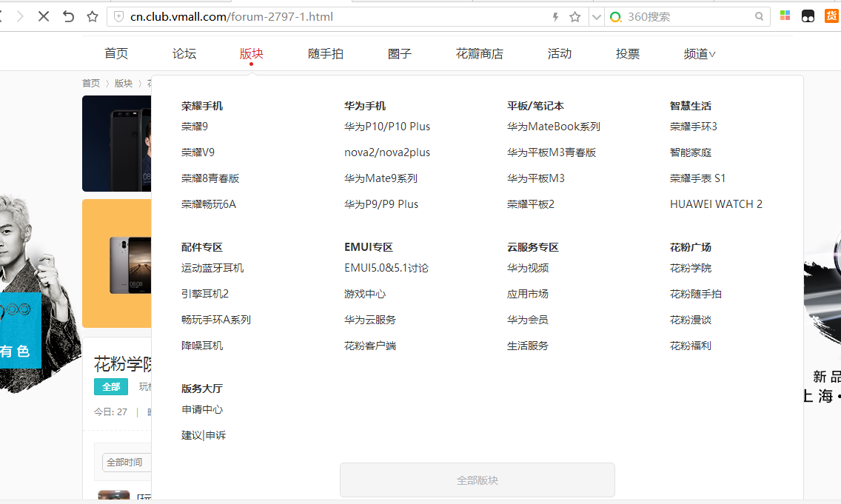Click the black mask extension icon
The height and width of the screenshot is (504, 841).
click(x=808, y=16)
